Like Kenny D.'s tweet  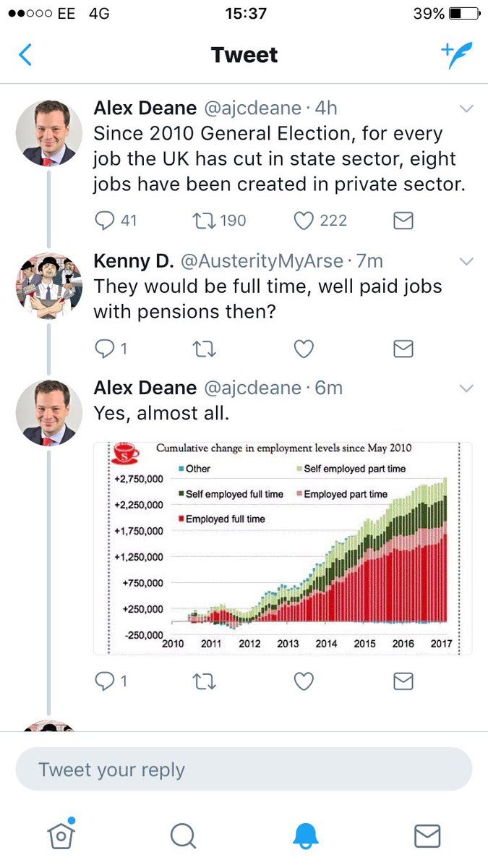304,349
